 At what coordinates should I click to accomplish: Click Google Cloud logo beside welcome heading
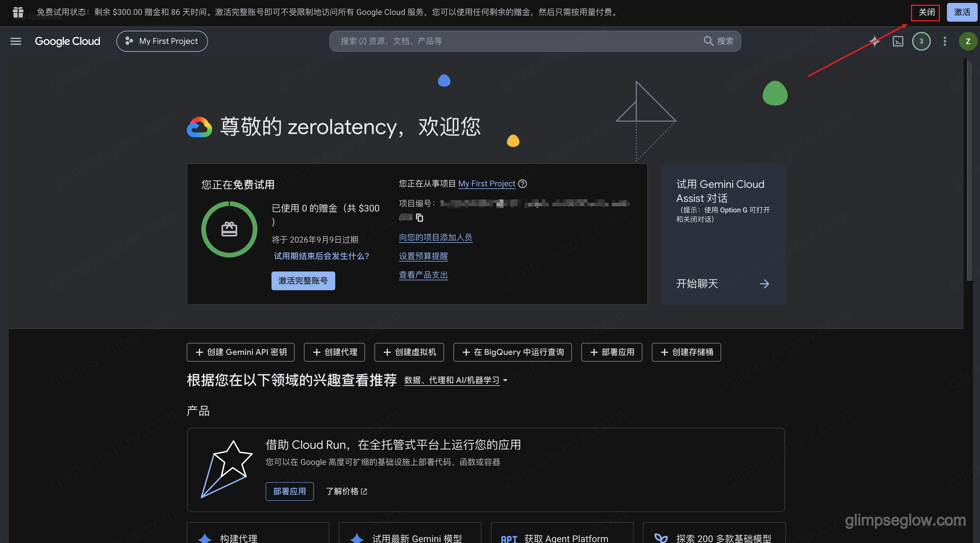[199, 127]
